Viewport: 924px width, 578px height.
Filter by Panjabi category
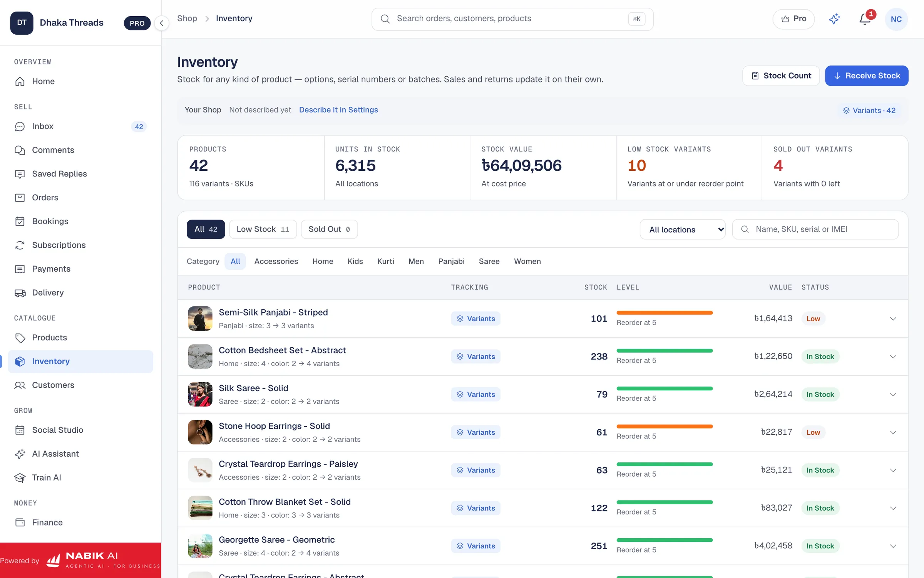coord(451,261)
